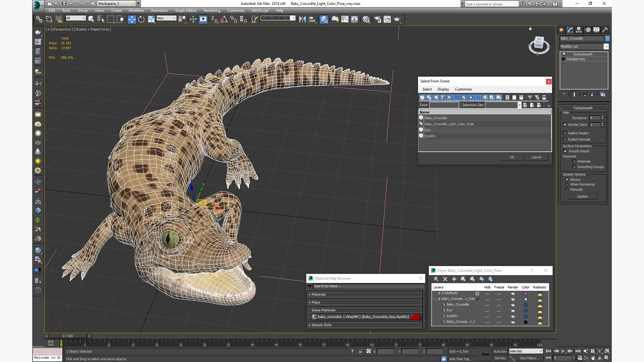Click Add Selected Objects plus icon in Layer dialog
The width and height of the screenshot is (644, 362).
pos(454,279)
